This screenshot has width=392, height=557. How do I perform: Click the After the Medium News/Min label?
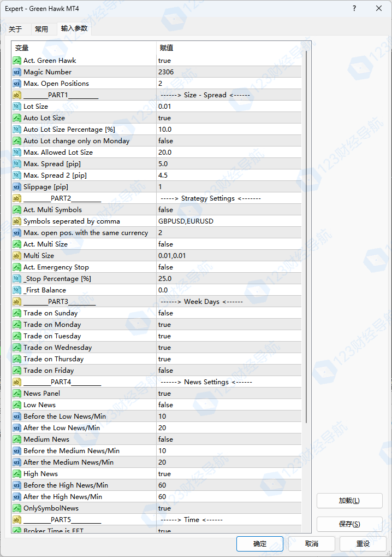click(68, 462)
